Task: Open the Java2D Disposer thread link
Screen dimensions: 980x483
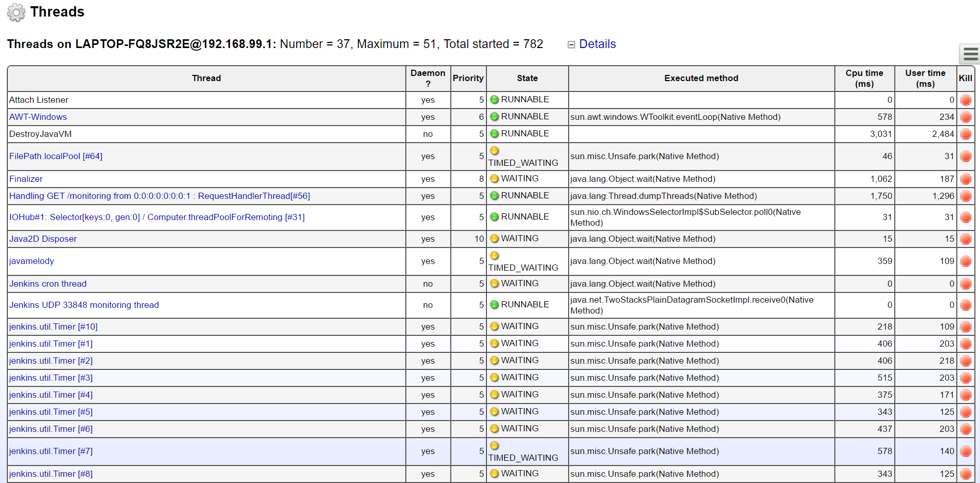Action: [x=43, y=239]
